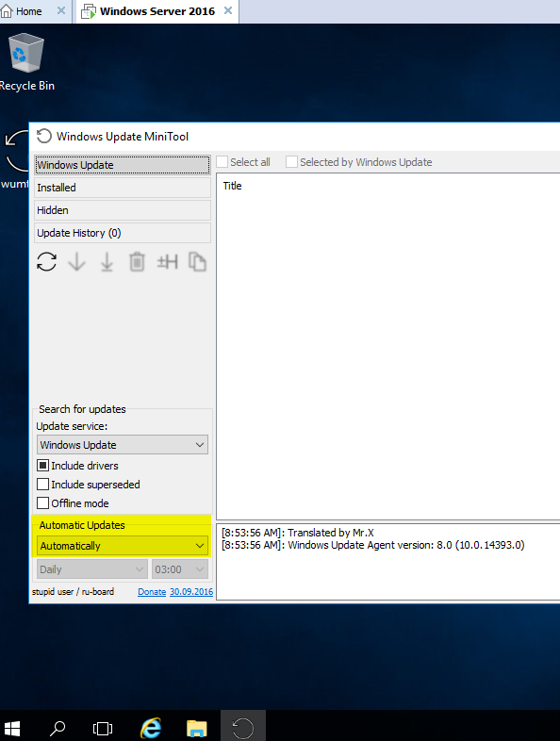Click the MiniTool taskbar icon
Viewport: 560px width, 741px height.
tap(243, 727)
